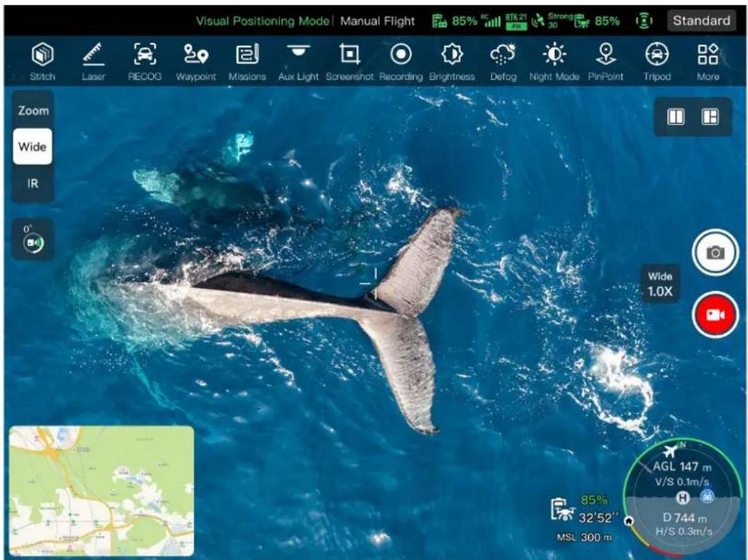Click the remaining flight time 32'52''

(x=599, y=518)
